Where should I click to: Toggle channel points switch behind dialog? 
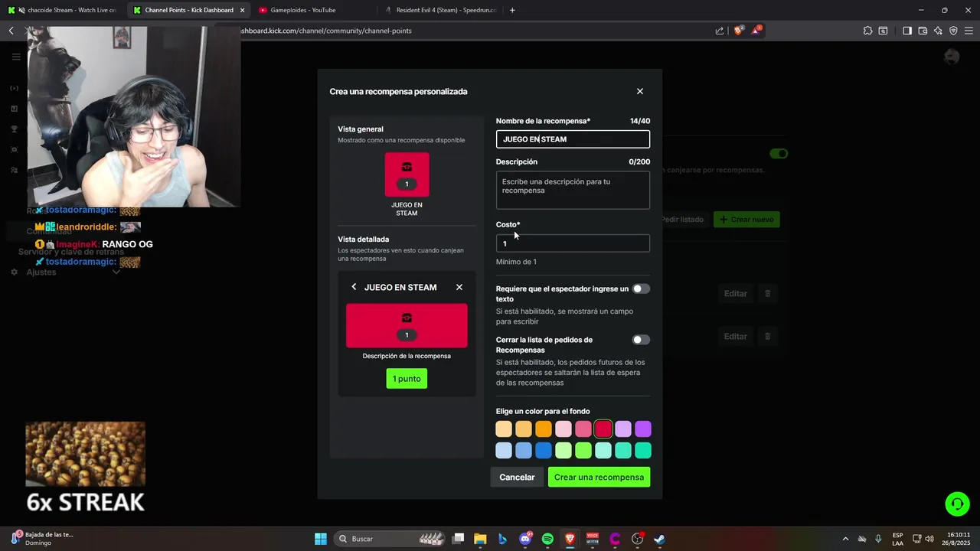779,154
